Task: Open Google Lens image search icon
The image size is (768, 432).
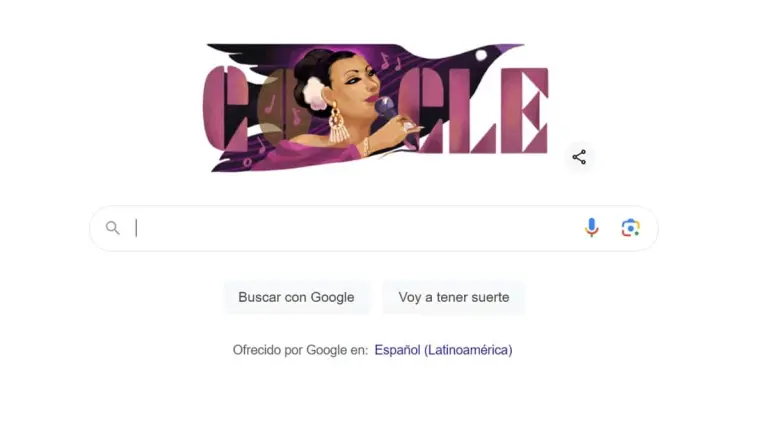Action: [630, 228]
